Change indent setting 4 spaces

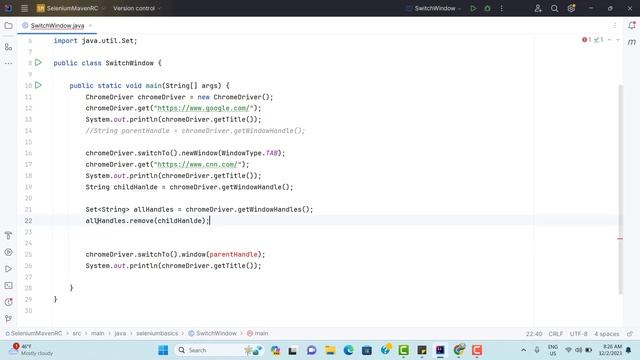(607, 333)
